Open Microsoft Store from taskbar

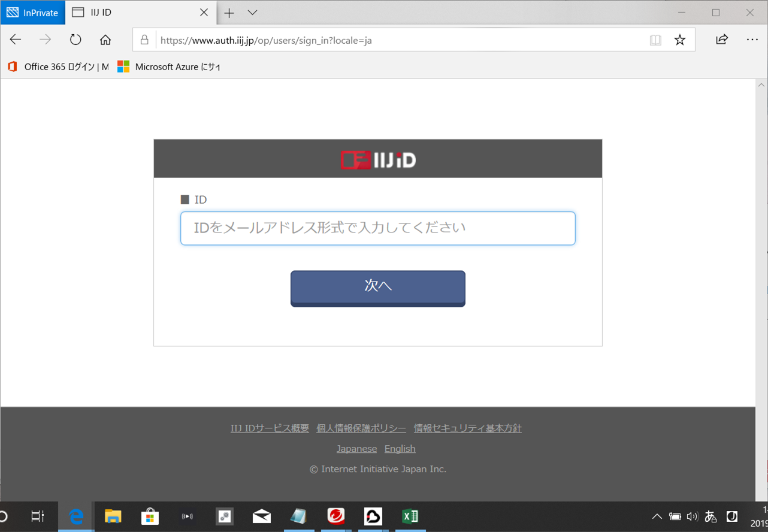pyautogui.click(x=150, y=516)
